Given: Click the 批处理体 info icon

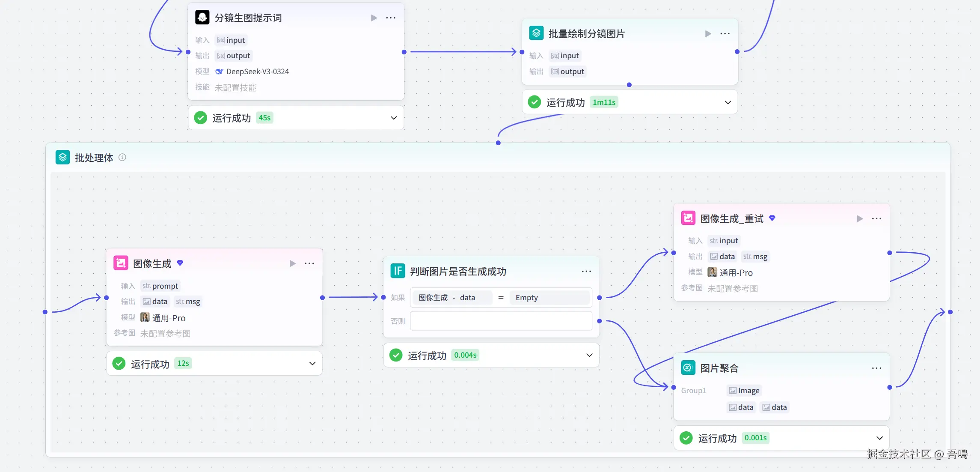Looking at the screenshot, I should click(x=122, y=158).
